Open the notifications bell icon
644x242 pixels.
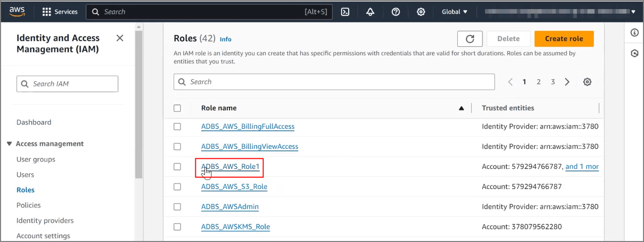tap(370, 12)
